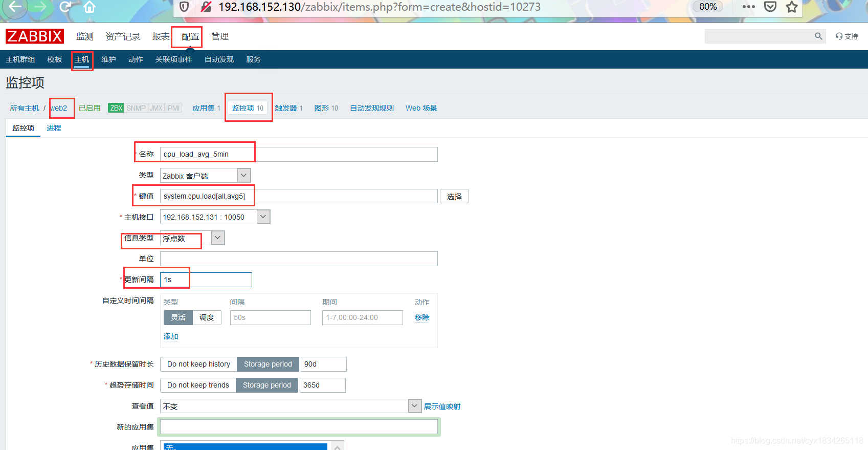This screenshot has height=450, width=868.
Task: Click the 已启用 status link
Action: point(90,108)
